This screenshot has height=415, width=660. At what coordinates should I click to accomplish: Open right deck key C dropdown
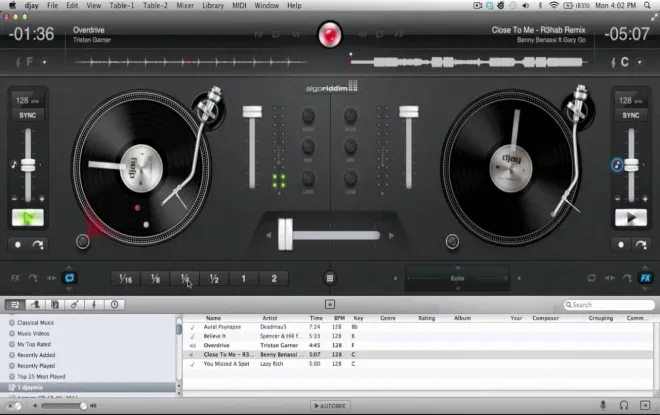coord(639,62)
